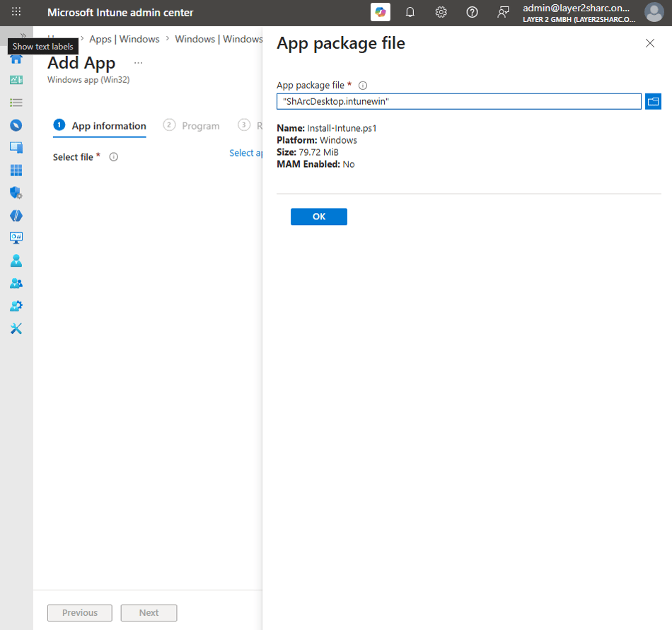
Task: Open the Add App ellipsis menu
Action: click(138, 63)
